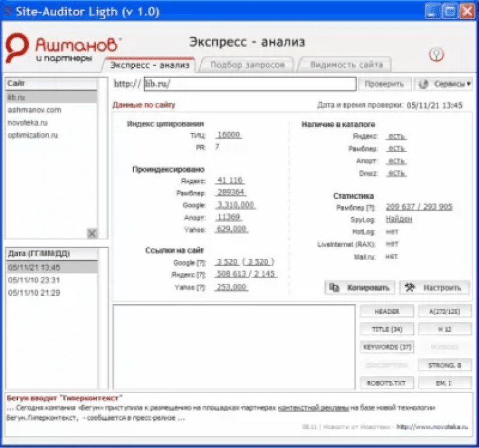Viewport: 479px width, 448px height.
Task: Select optimization.ru in the site list
Action: (51, 135)
